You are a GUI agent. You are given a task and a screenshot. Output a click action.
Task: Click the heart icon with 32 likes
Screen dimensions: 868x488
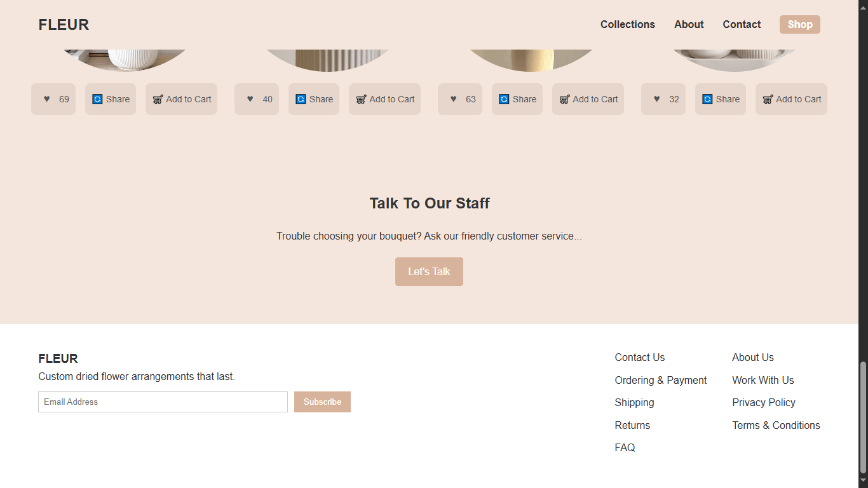656,99
